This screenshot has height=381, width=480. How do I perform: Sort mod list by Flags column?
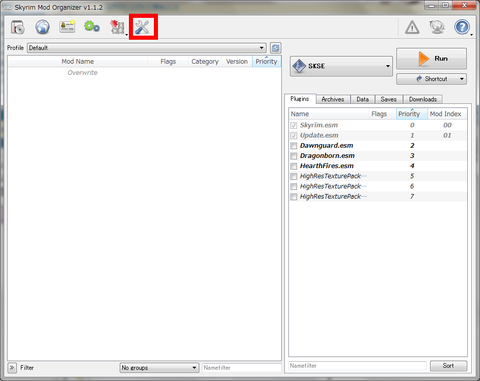[x=168, y=62]
